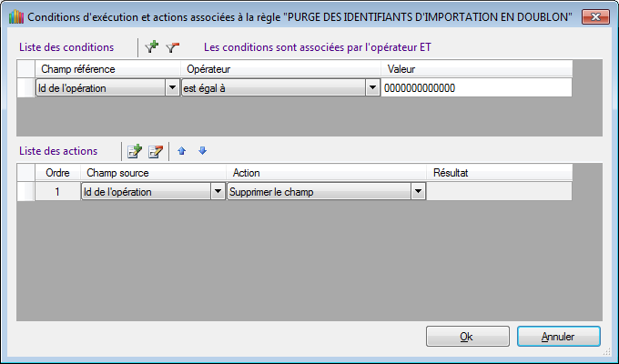Close the dialog with the red X
Viewport: 619px width, 364px height.
coord(595,17)
